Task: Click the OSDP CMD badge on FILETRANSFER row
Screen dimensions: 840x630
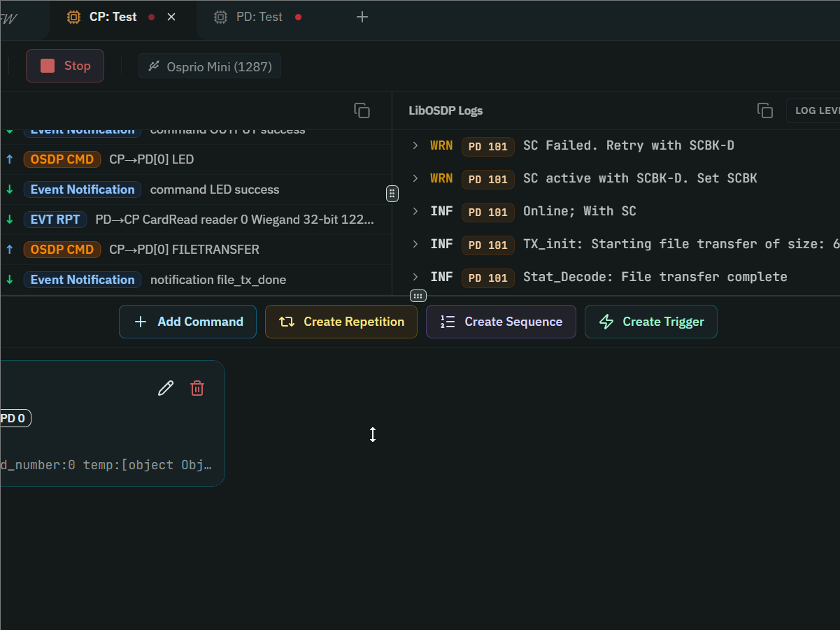Action: 62,250
